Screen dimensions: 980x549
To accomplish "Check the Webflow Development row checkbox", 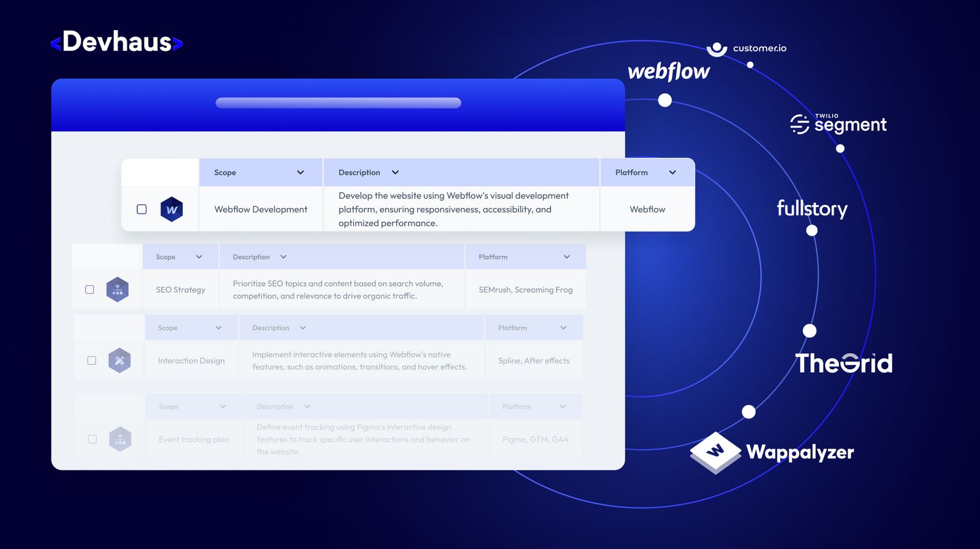I will 141,209.
